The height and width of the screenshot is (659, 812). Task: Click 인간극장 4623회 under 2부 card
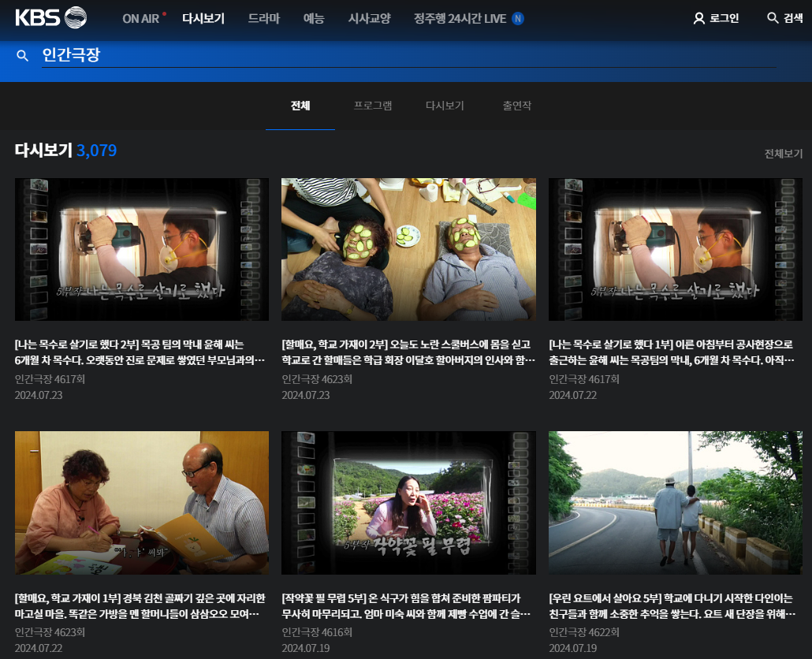click(x=317, y=379)
